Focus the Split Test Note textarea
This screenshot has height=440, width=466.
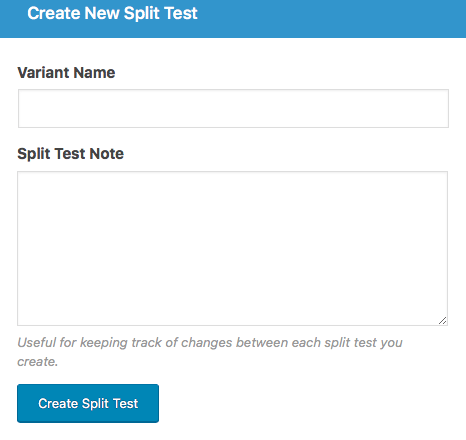pos(232,248)
